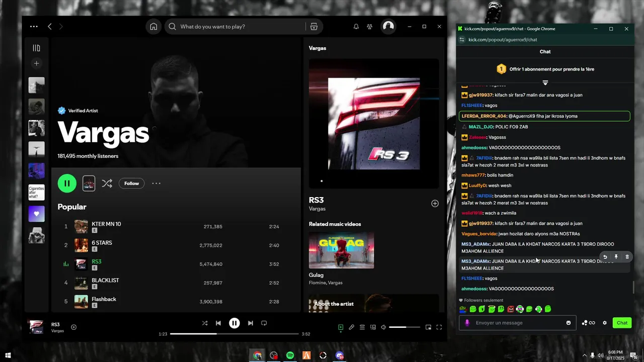The height and width of the screenshot is (362, 644).
Task: Skip to next track
Action: [x=251, y=323]
